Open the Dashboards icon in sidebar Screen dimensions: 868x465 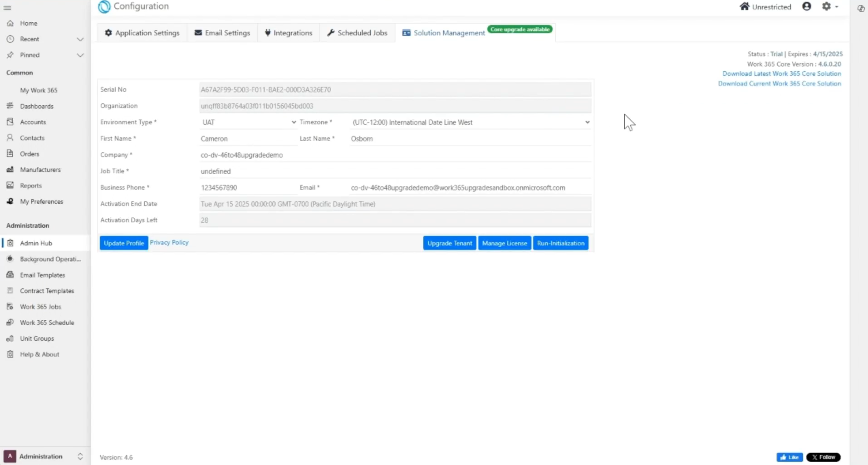(10, 106)
